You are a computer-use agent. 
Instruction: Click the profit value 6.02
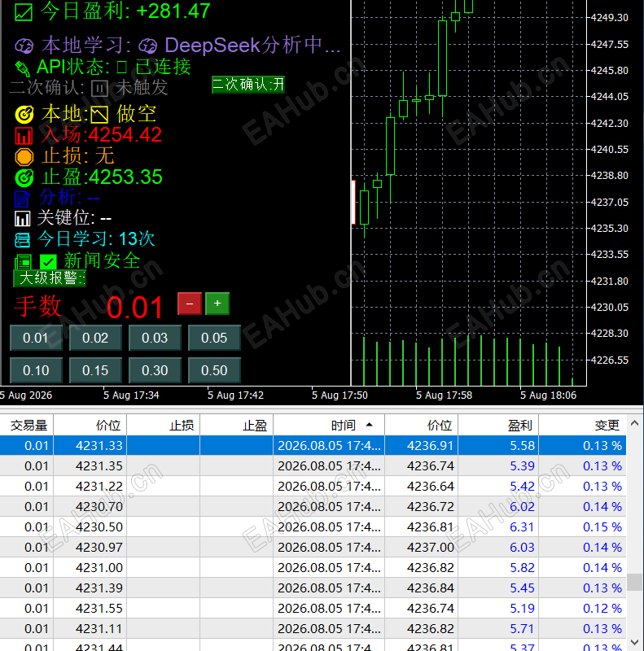tap(522, 507)
